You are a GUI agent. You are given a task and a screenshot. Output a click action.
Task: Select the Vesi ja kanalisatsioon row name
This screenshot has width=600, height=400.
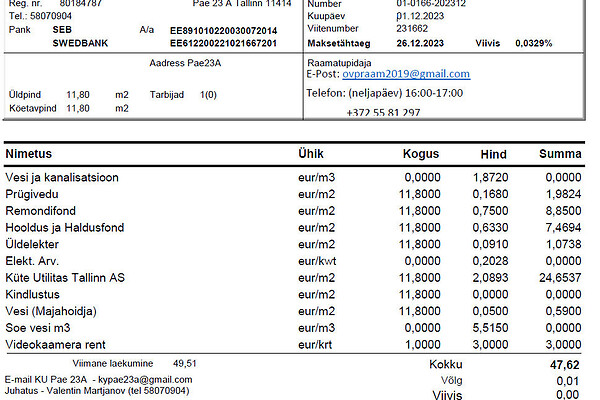tap(62, 178)
